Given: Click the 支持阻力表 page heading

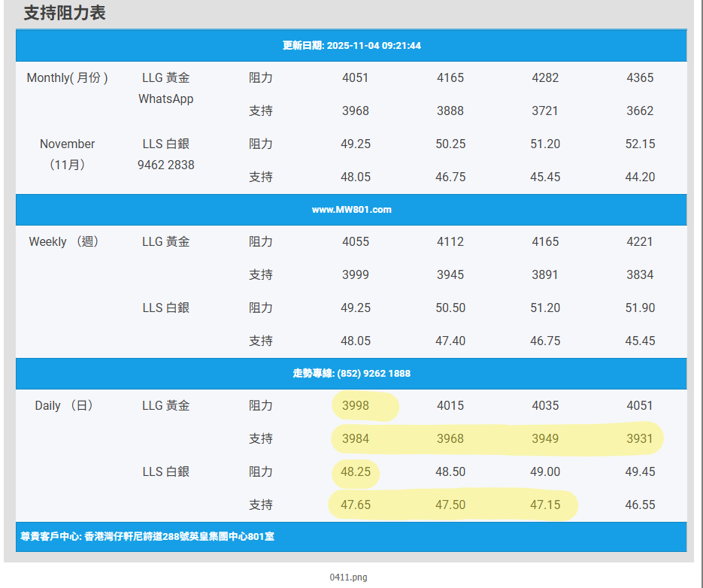Looking at the screenshot, I should click(x=65, y=13).
